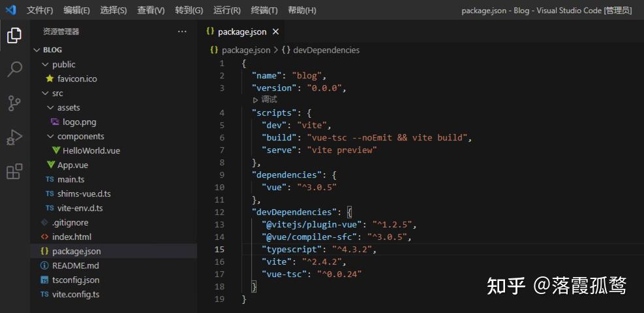This screenshot has height=313, width=644.
Task: Collapse the components folder
Action: 50,137
